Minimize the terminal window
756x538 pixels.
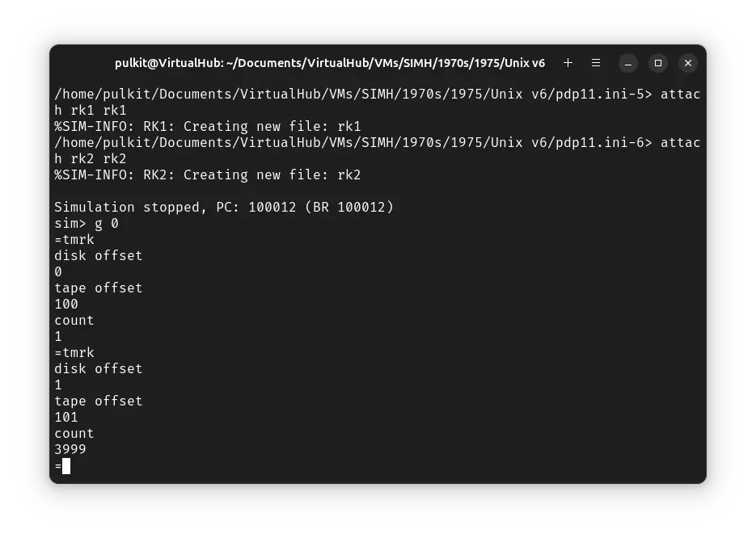pyautogui.click(x=629, y=63)
